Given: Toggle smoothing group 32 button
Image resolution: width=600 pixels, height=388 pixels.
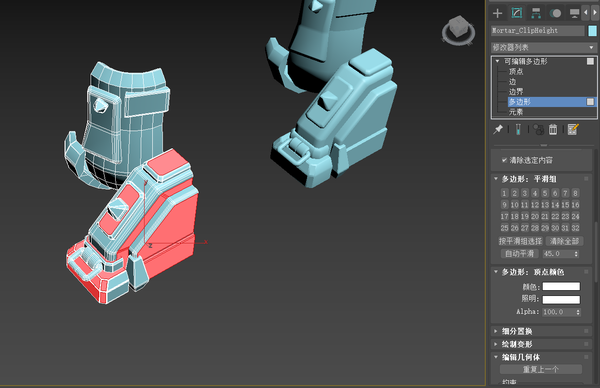Looking at the screenshot, I should (575, 228).
